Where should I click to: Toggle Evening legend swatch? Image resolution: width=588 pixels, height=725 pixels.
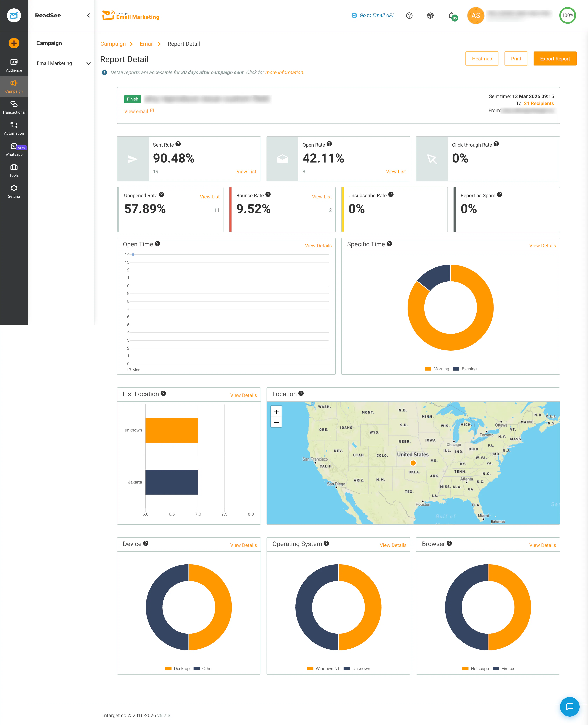pos(456,369)
